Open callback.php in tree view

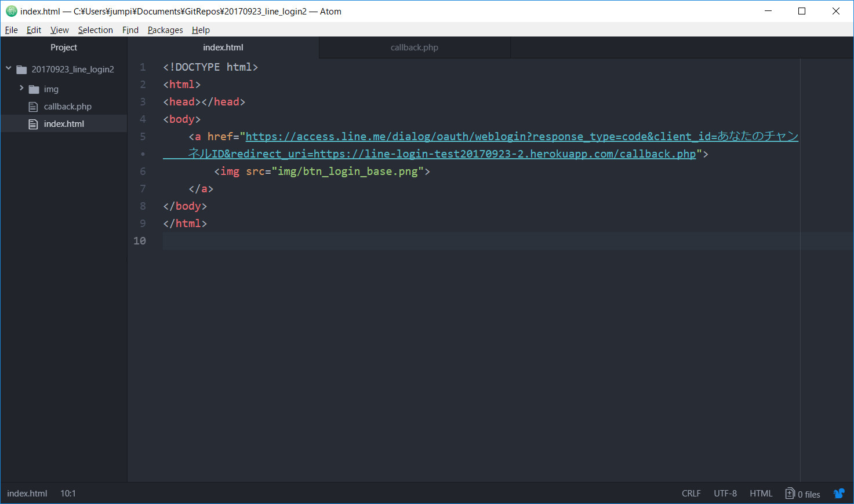click(x=67, y=107)
